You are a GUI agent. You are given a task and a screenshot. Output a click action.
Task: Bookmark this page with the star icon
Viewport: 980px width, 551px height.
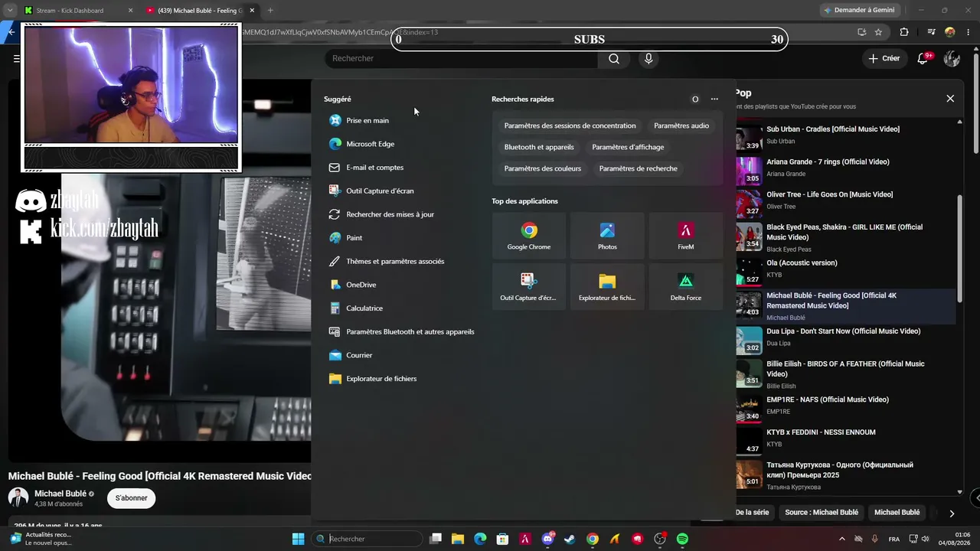(x=878, y=32)
